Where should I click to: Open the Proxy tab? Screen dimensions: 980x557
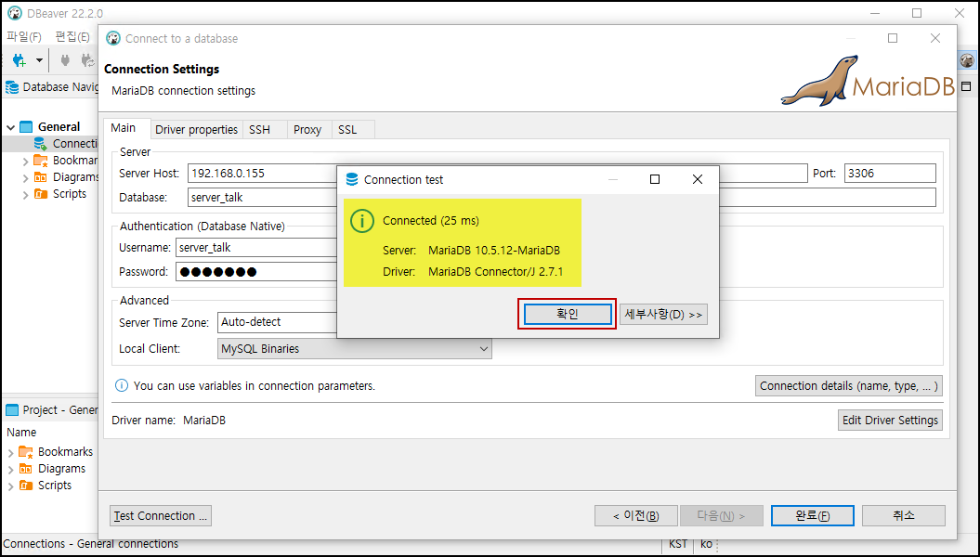[x=307, y=129]
